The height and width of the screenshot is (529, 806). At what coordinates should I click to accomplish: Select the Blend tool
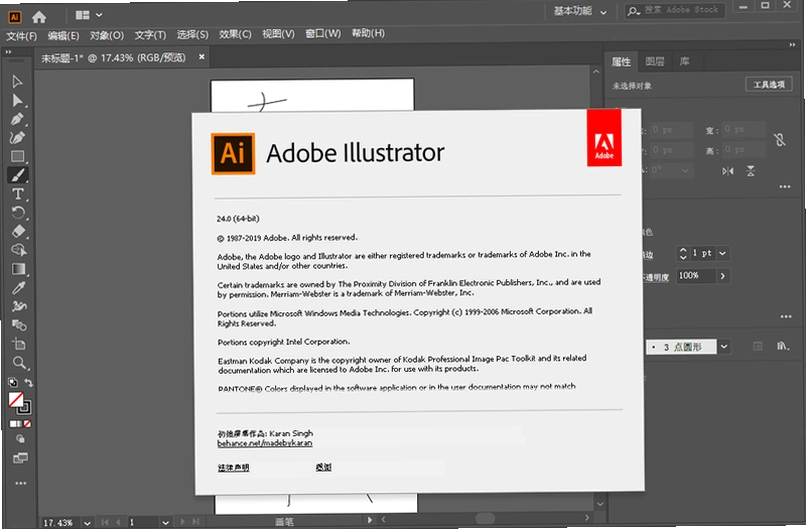[19, 325]
